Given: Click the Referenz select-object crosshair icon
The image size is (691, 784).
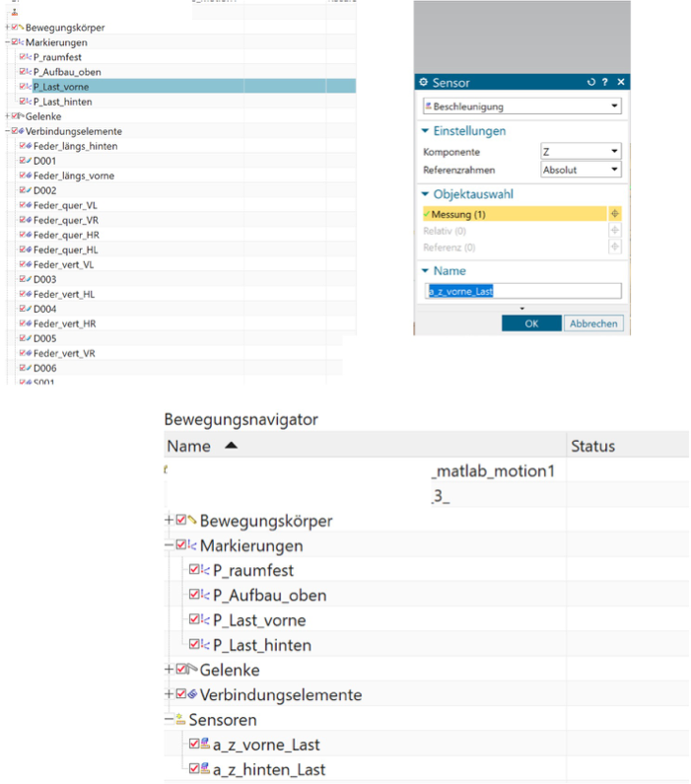Looking at the screenshot, I should coord(615,247).
